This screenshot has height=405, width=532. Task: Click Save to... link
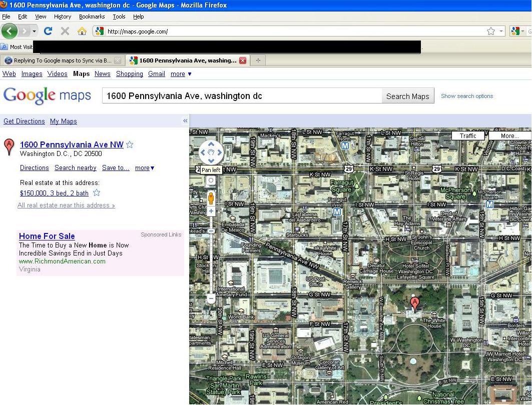click(x=116, y=168)
